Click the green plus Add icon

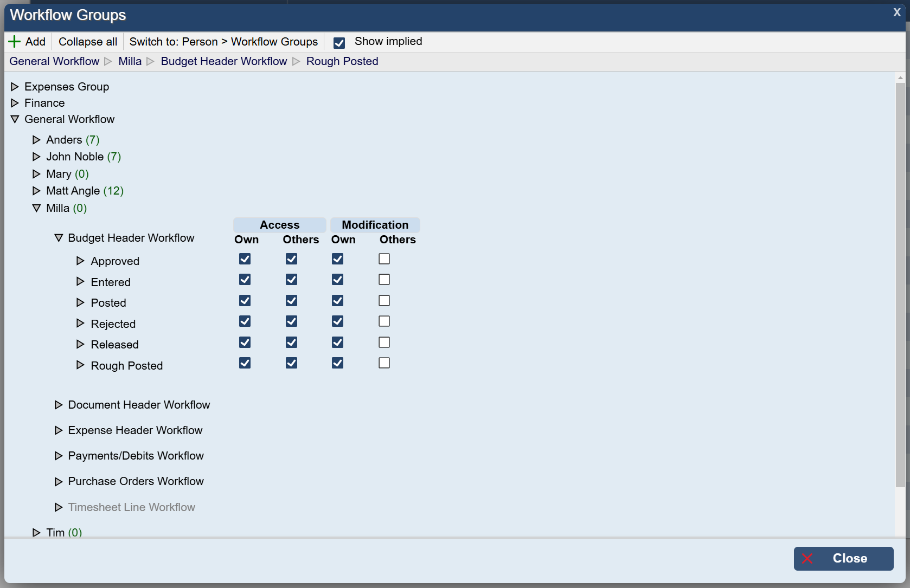pos(15,42)
